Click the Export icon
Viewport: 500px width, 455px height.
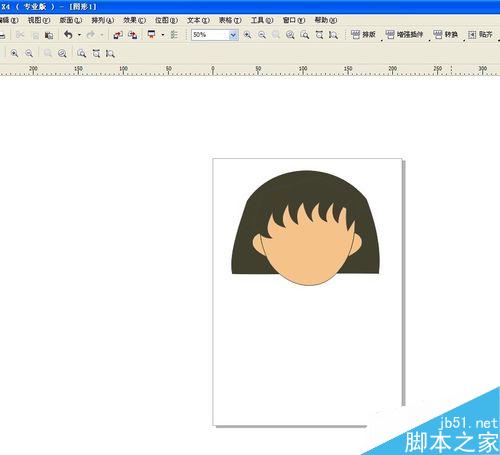[x=133, y=35]
